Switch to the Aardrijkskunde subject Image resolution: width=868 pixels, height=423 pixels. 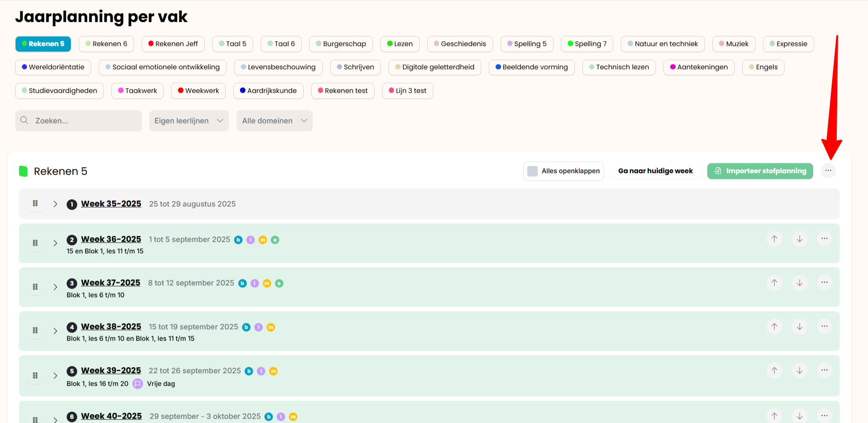pos(268,91)
